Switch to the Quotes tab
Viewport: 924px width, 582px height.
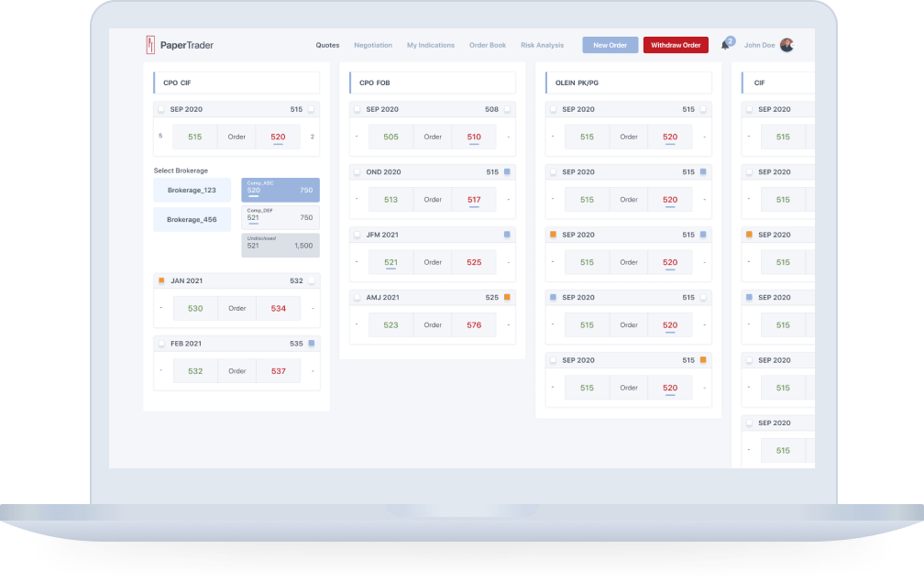(x=327, y=45)
